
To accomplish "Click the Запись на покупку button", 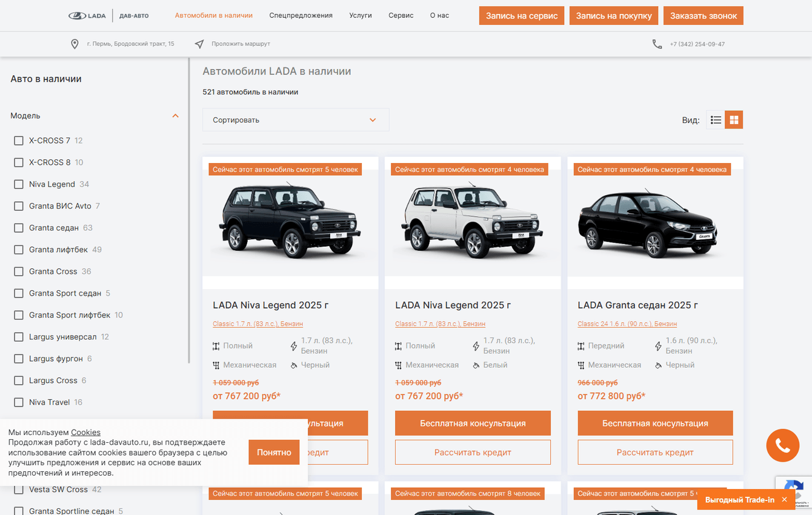I will tap(614, 16).
